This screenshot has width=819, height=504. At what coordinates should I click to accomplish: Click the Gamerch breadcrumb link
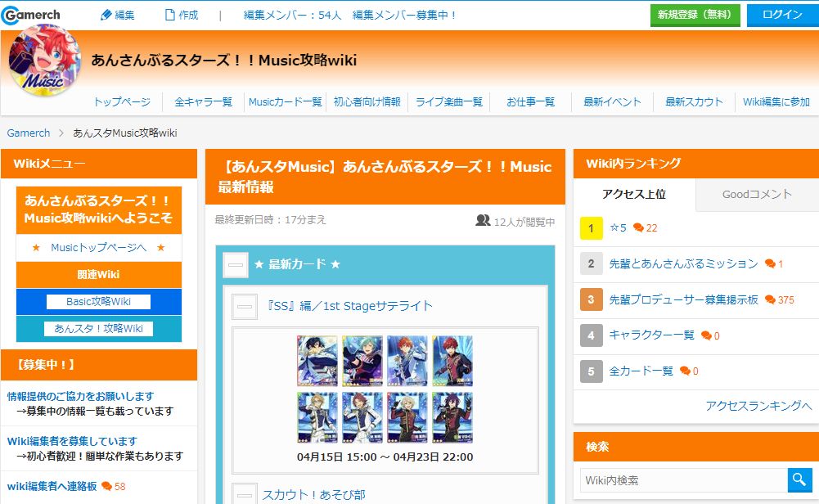[x=29, y=133]
